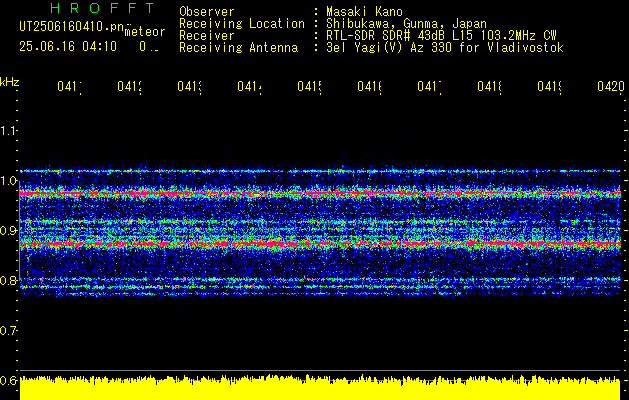Image resolution: width=629 pixels, height=400 pixels.
Task: Click the 0417 time marker
Action: [x=430, y=87]
